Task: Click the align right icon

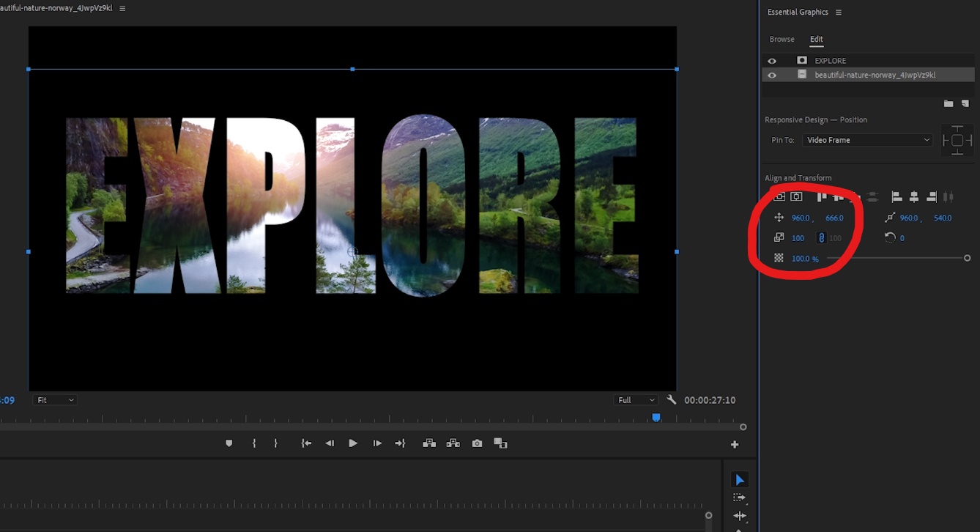Action: pyautogui.click(x=931, y=196)
